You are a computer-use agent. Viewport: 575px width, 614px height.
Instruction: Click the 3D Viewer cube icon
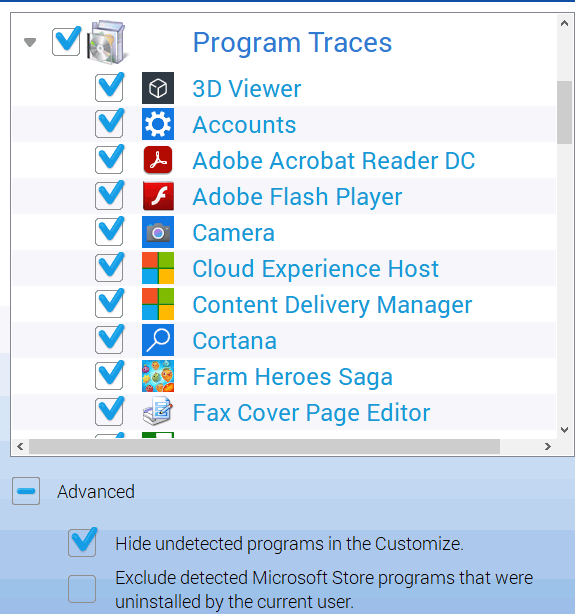pos(158,88)
